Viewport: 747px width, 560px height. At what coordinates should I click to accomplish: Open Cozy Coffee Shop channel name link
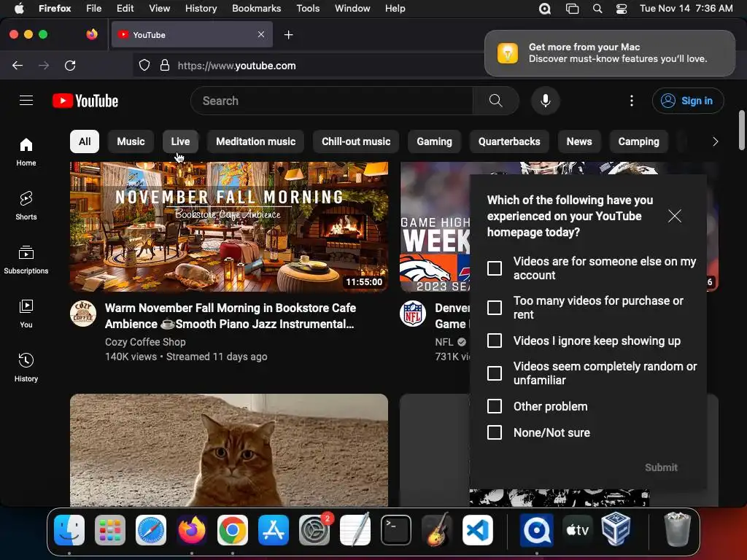tap(145, 342)
